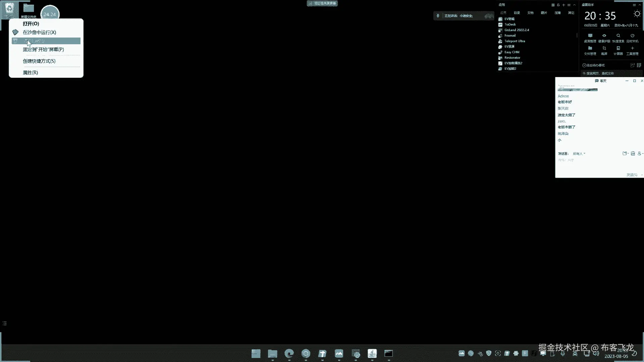Open the 计算器 calculator tool
Screen dimensions: 644x362
[x=618, y=49]
